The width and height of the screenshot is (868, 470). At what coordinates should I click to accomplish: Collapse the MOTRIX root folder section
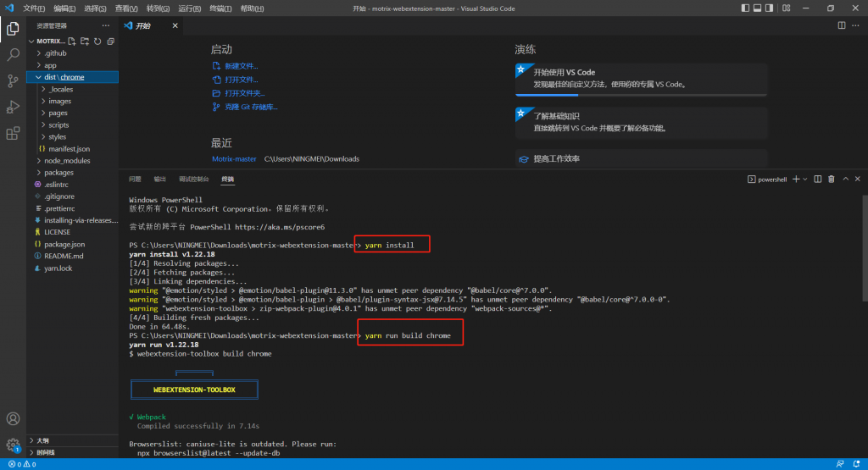pos(47,41)
